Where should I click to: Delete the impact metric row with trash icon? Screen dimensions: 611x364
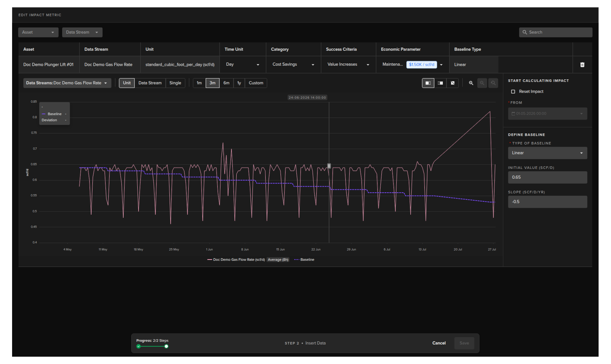[x=582, y=65]
